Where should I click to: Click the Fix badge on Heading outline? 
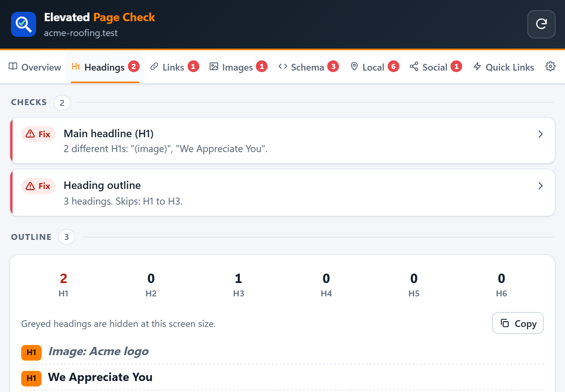pos(38,186)
